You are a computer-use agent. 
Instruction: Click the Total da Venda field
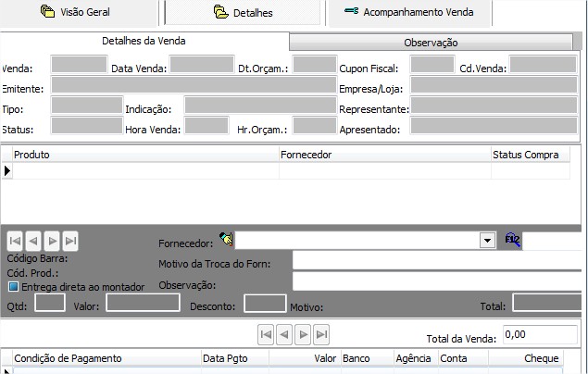pos(539,334)
